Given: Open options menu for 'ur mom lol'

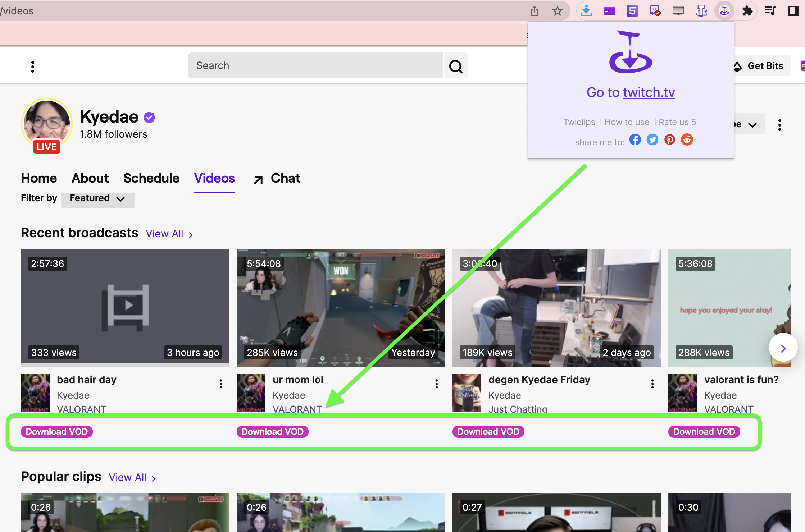Looking at the screenshot, I should coord(437,384).
